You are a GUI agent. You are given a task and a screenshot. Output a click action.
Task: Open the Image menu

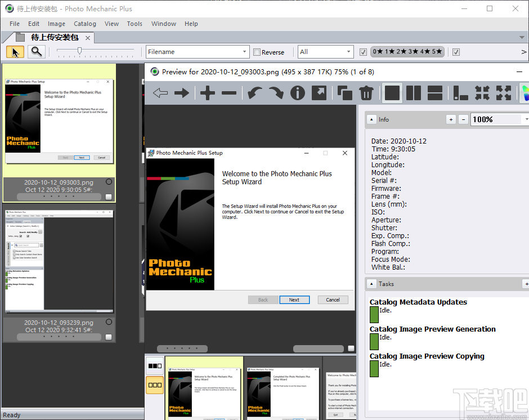(x=56, y=24)
